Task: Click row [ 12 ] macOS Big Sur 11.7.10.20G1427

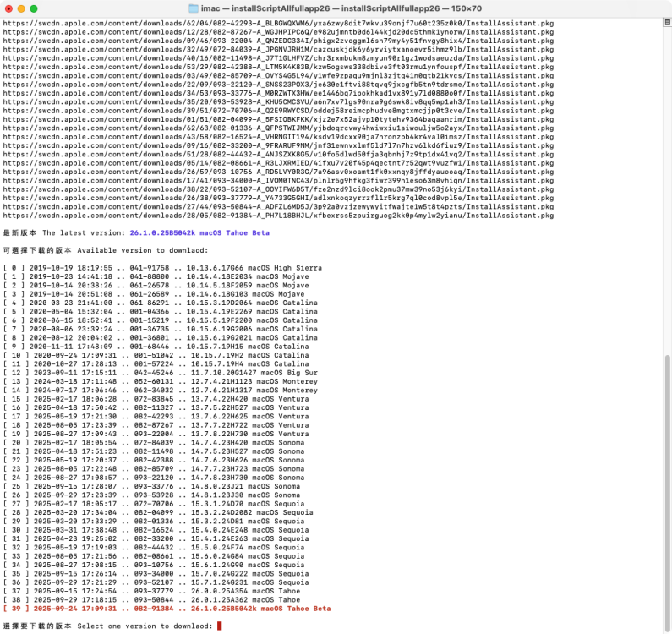Action: coord(161,373)
